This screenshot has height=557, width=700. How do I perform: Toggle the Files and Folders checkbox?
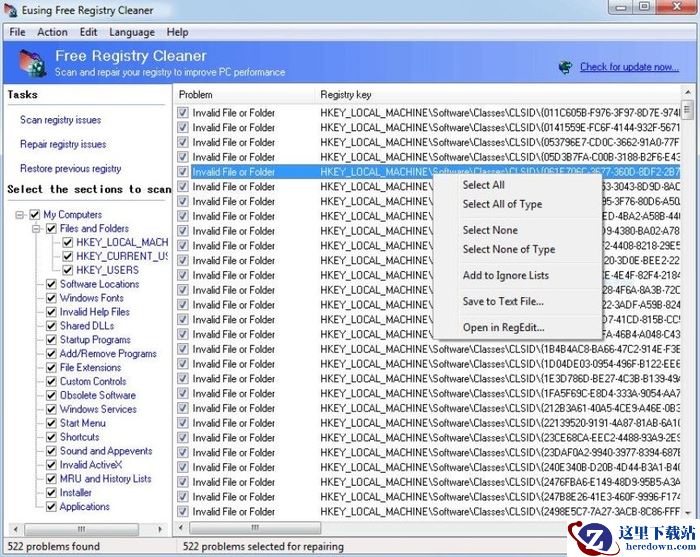pyautogui.click(x=51, y=229)
